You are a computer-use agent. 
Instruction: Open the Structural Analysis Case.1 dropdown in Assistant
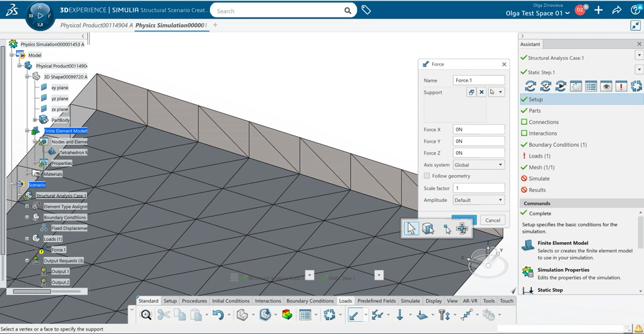click(x=639, y=55)
